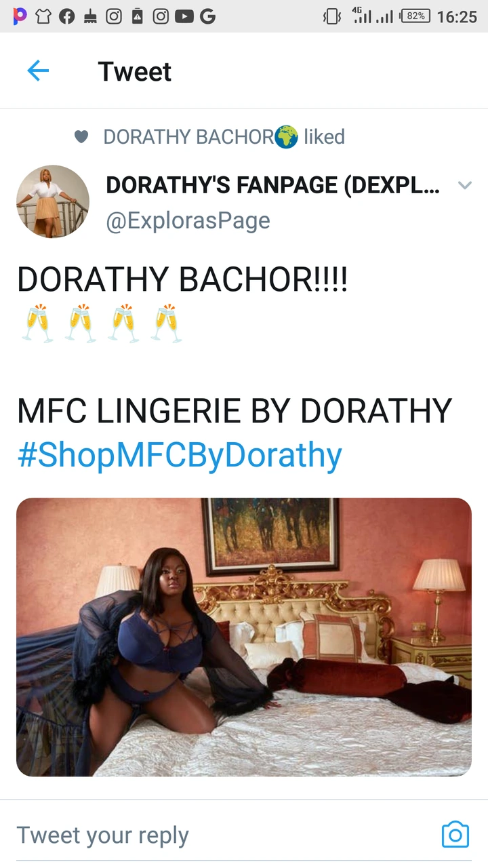Image resolution: width=488 pixels, height=868 pixels.
Task: Tap the first Instagram notification icon
Action: (114, 17)
